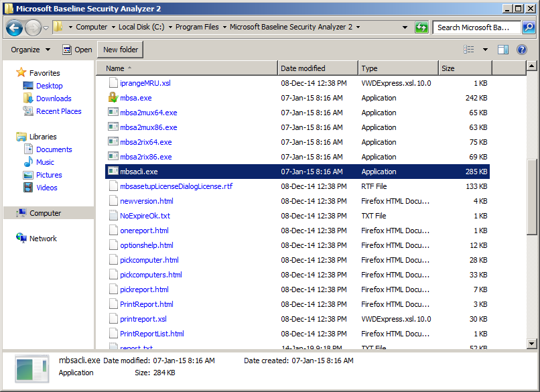Select file printreport.xsl
Viewport: 540px width, 392px height.
(x=143, y=320)
